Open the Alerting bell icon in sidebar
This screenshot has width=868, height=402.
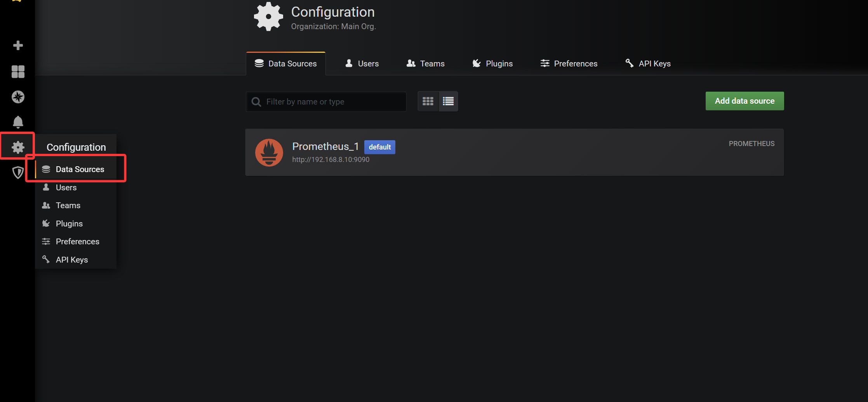pyautogui.click(x=18, y=122)
